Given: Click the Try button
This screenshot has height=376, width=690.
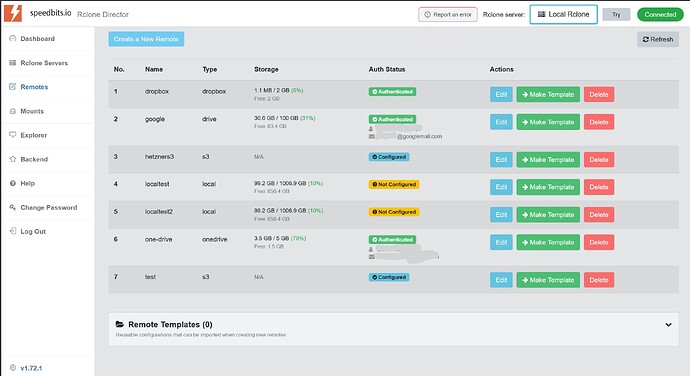Looking at the screenshot, I should click(616, 15).
